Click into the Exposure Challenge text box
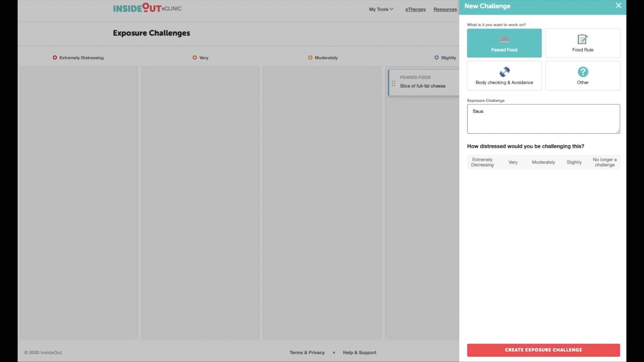 [543, 119]
